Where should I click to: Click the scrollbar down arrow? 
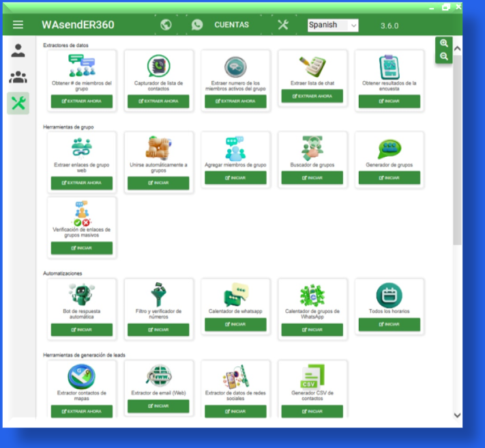click(x=457, y=415)
